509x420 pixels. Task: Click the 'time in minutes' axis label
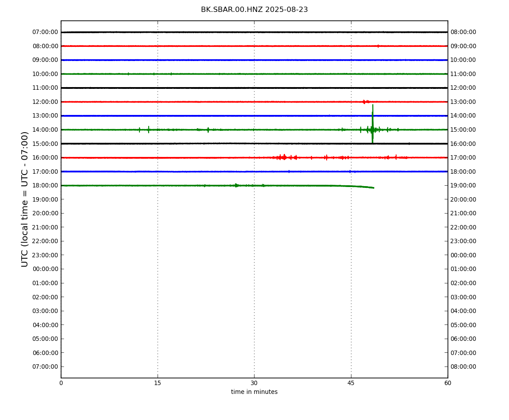tap(254, 392)
